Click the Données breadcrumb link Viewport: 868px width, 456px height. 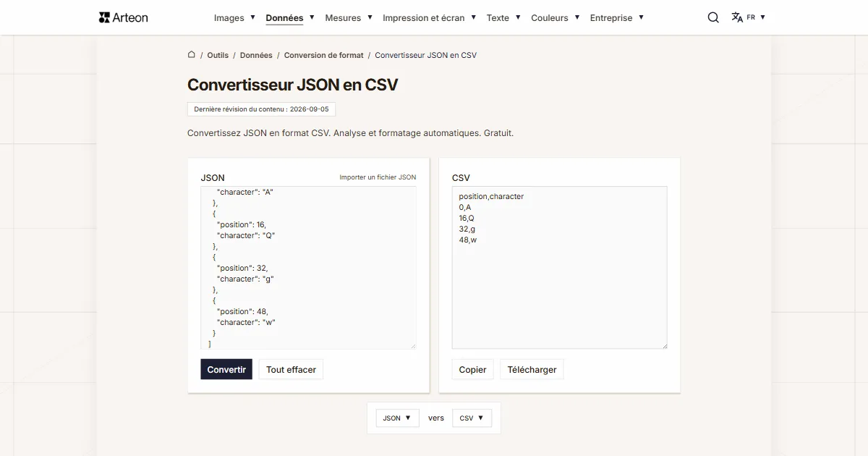tap(256, 55)
